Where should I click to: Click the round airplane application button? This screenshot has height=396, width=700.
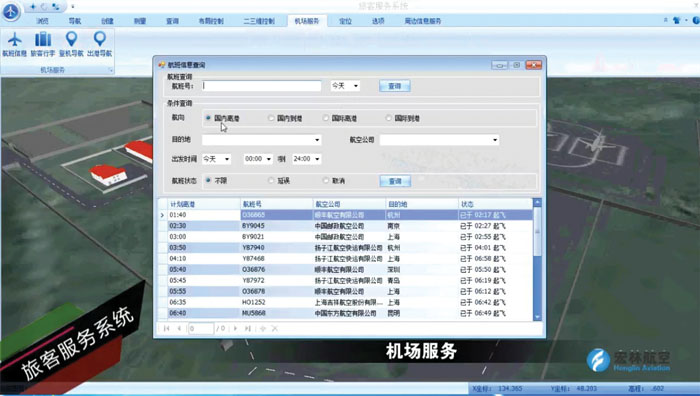pyautogui.click(x=10, y=11)
